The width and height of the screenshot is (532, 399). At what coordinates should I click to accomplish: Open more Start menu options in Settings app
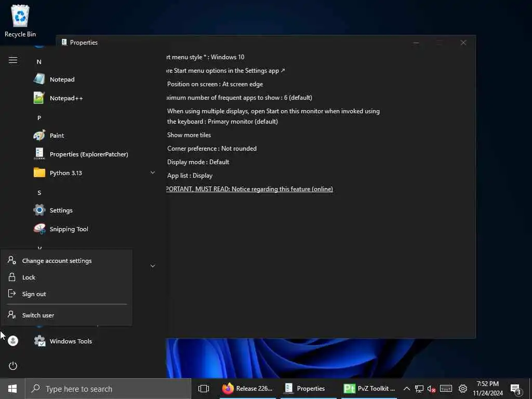tap(225, 71)
